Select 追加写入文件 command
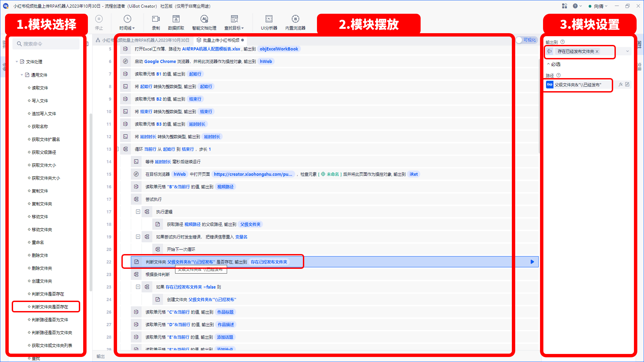The width and height of the screenshot is (644, 362). 44,114
